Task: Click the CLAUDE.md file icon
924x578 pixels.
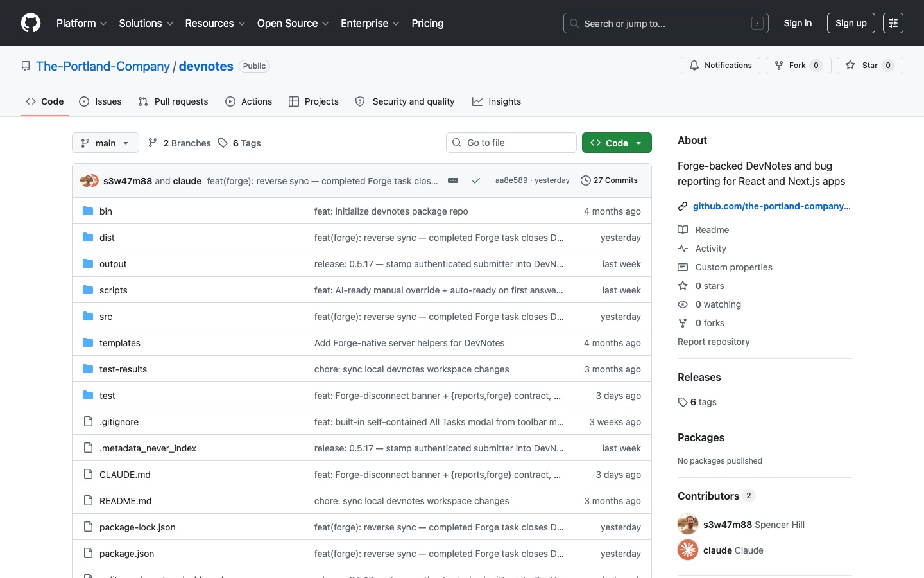Action: pos(88,474)
